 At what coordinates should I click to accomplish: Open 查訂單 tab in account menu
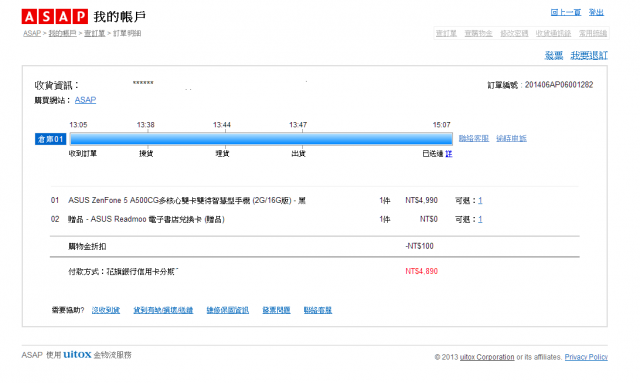(446, 33)
